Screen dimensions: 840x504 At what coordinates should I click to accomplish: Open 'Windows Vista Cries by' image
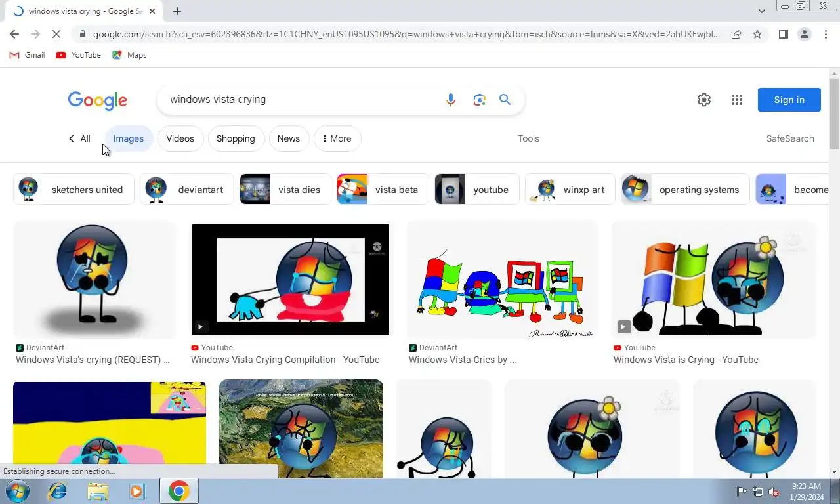coord(502,280)
